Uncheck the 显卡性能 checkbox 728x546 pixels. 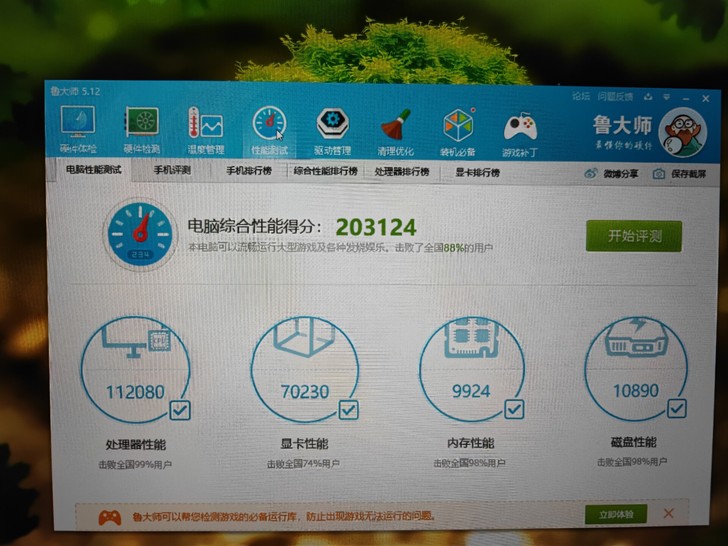(348, 410)
